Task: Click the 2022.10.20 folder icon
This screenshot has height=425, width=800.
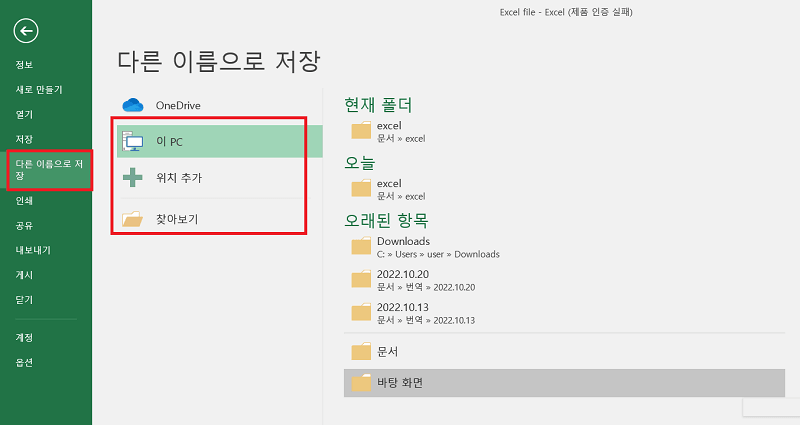Action: [361, 279]
